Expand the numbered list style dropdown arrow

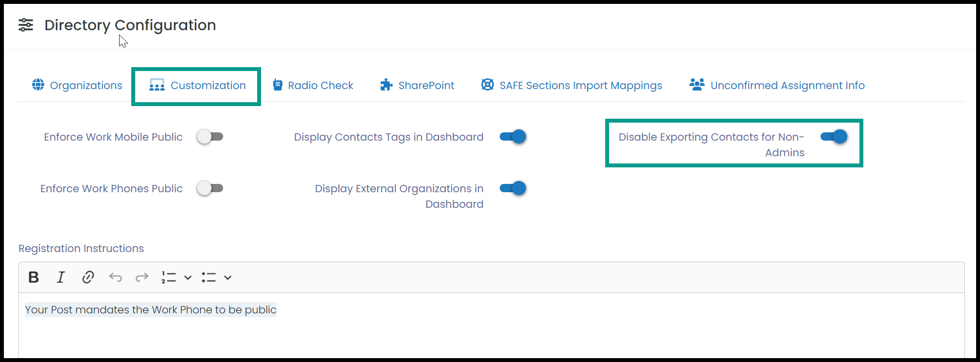click(x=188, y=278)
